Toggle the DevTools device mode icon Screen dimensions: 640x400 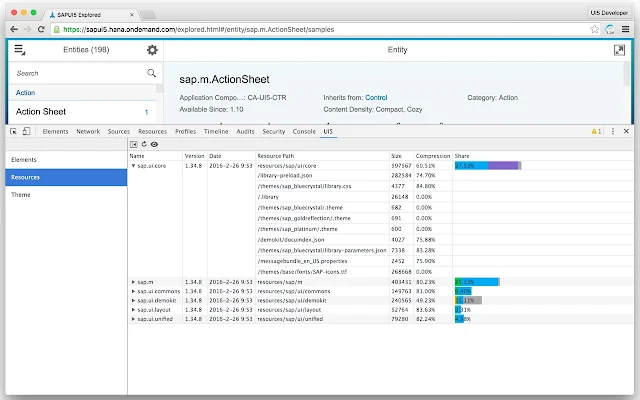coord(27,131)
